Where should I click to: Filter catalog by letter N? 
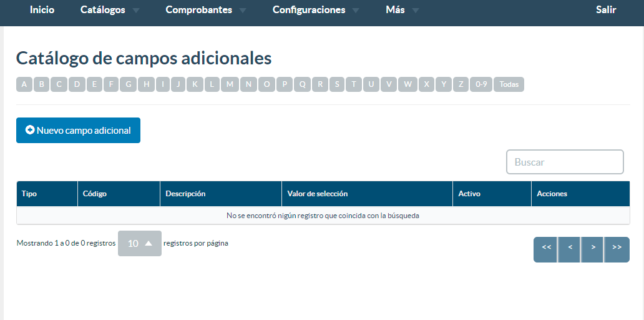[x=248, y=84]
